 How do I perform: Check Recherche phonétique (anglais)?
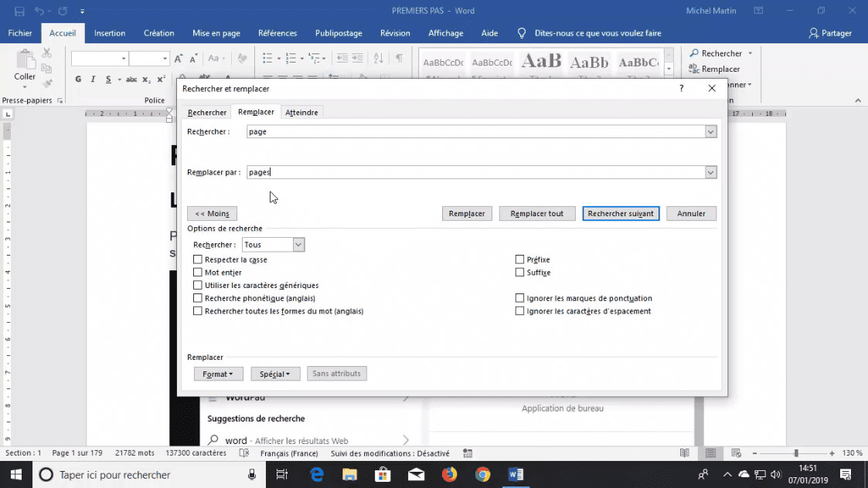click(x=198, y=298)
